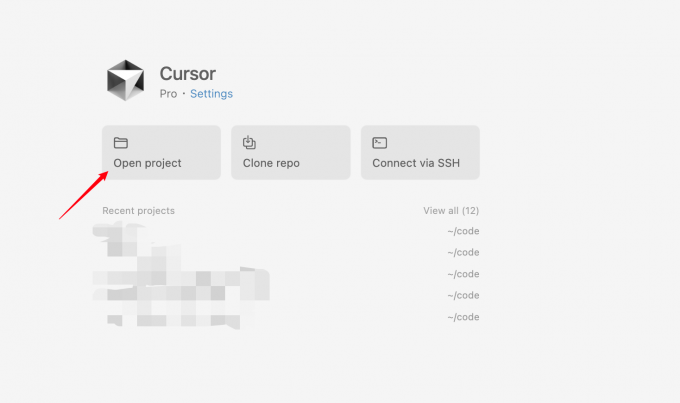Click the download icon in Clone repo card
This screenshot has width=680, height=403.
coord(249,142)
